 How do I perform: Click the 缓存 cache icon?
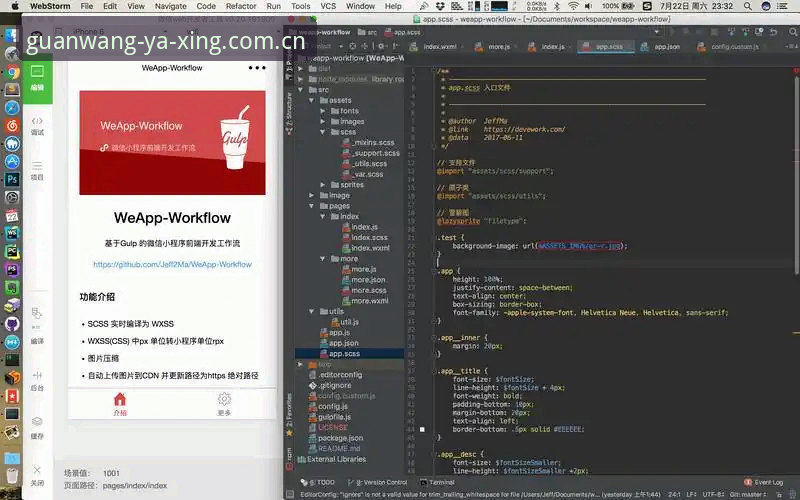pyautogui.click(x=37, y=428)
